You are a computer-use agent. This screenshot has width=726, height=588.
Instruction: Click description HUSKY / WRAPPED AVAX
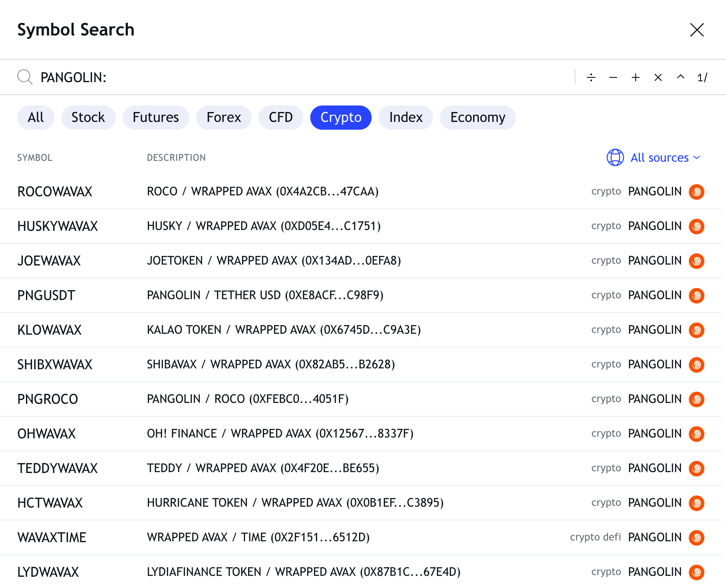264,226
